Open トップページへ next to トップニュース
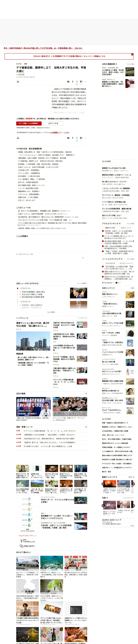The width and height of the screenshot is (138, 644). [83, 318]
